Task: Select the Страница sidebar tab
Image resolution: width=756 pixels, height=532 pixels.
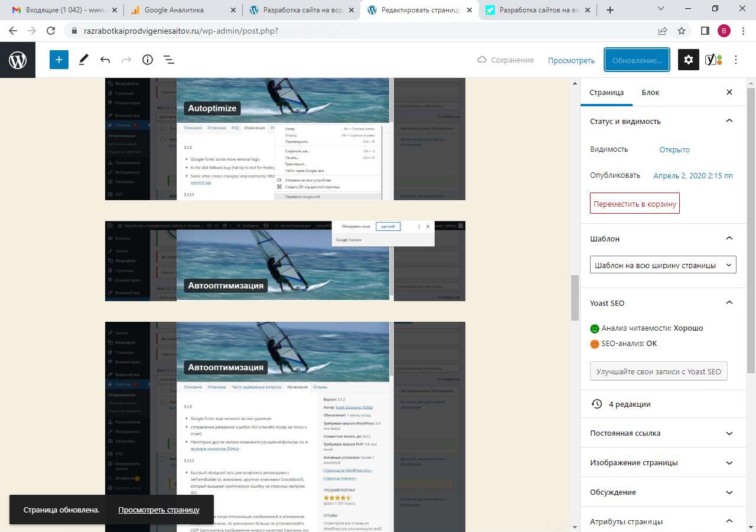Action: 606,92
